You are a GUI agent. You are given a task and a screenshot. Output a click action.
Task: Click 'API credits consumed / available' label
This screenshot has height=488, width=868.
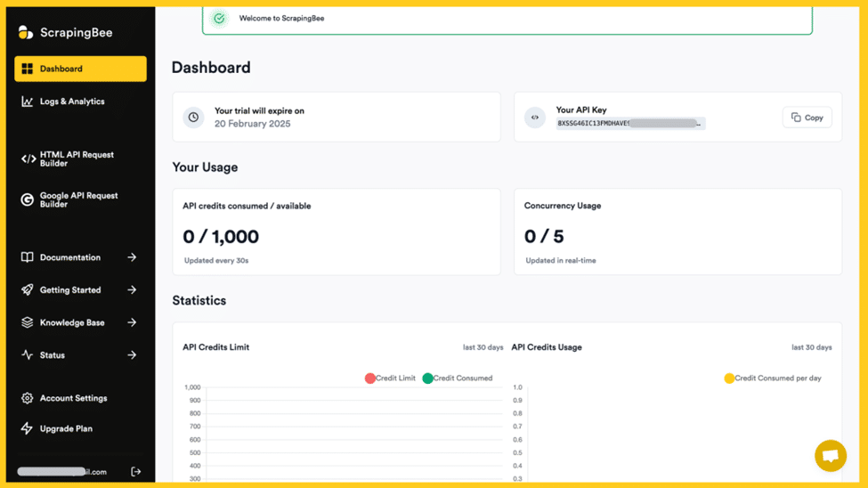click(247, 206)
